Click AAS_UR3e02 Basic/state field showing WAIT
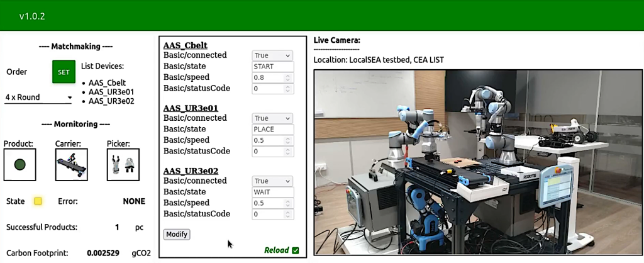This screenshot has height=263, width=644. (272, 193)
